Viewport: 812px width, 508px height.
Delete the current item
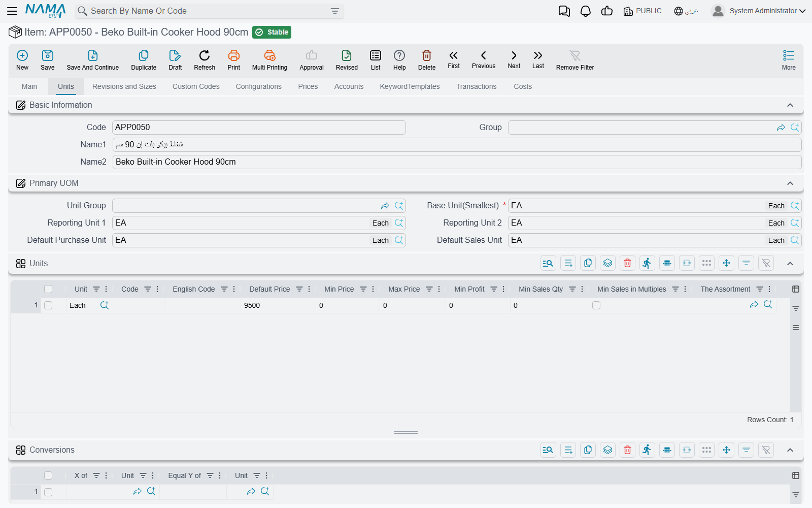point(427,60)
